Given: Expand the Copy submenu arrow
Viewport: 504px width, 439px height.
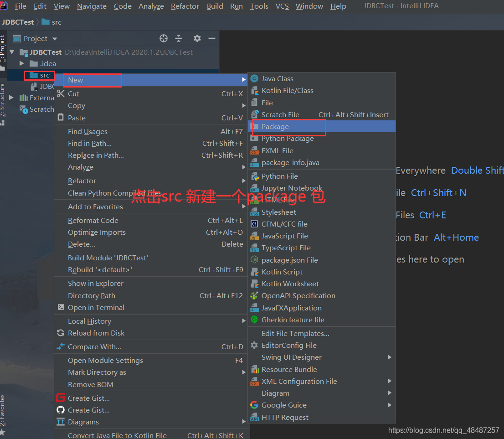Looking at the screenshot, I should point(244,105).
